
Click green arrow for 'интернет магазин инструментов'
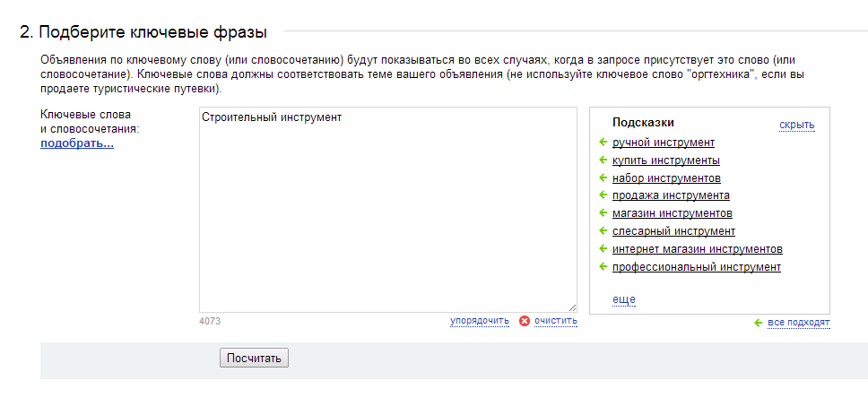(603, 248)
